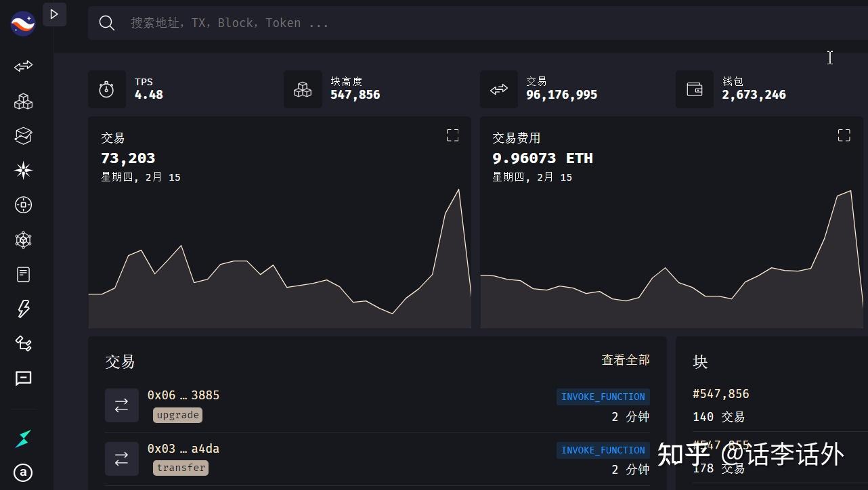
Task: Open transaction 0x03 … a4da
Action: coord(183,449)
